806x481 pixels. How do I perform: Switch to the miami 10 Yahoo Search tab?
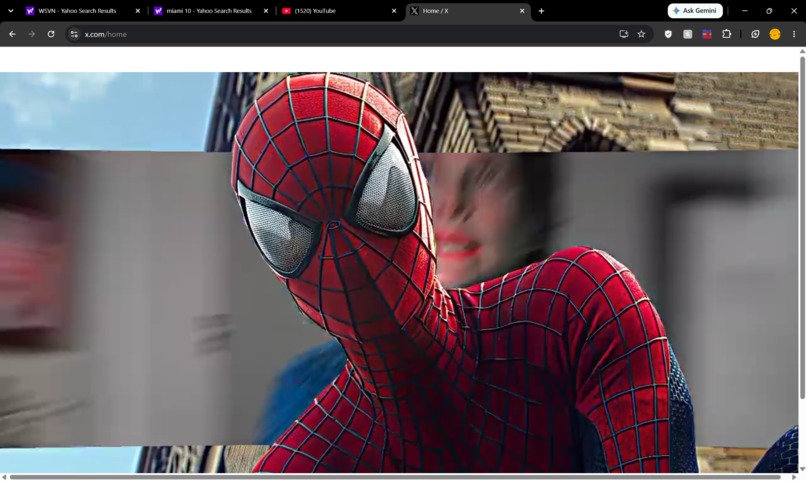tap(209, 11)
